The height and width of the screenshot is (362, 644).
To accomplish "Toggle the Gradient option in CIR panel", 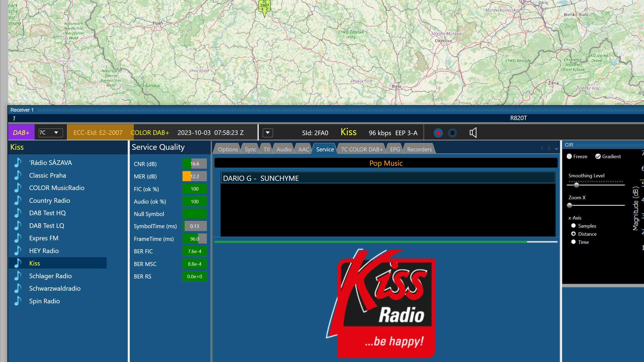I will click(598, 157).
